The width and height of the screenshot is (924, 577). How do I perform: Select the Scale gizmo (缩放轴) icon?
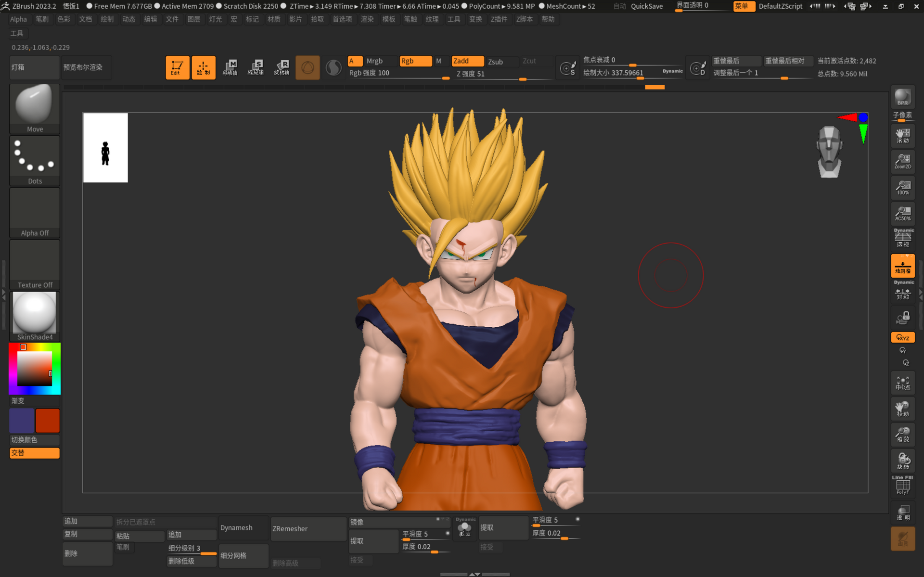[x=256, y=67]
